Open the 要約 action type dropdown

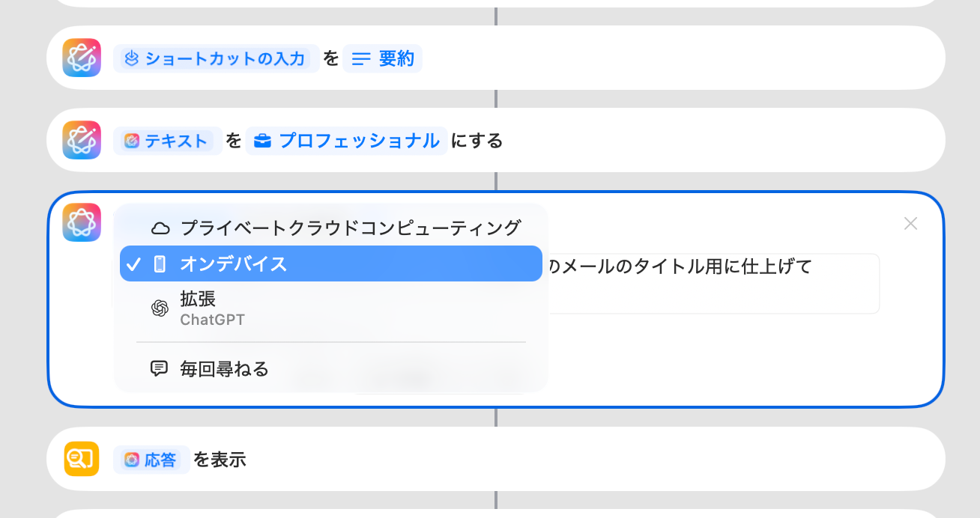pos(383,58)
